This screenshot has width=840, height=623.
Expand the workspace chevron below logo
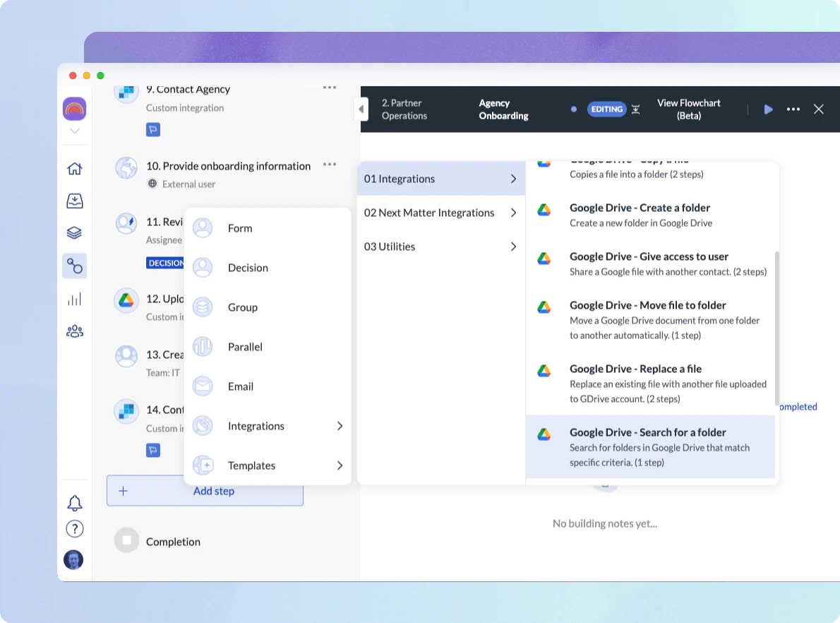click(x=74, y=131)
